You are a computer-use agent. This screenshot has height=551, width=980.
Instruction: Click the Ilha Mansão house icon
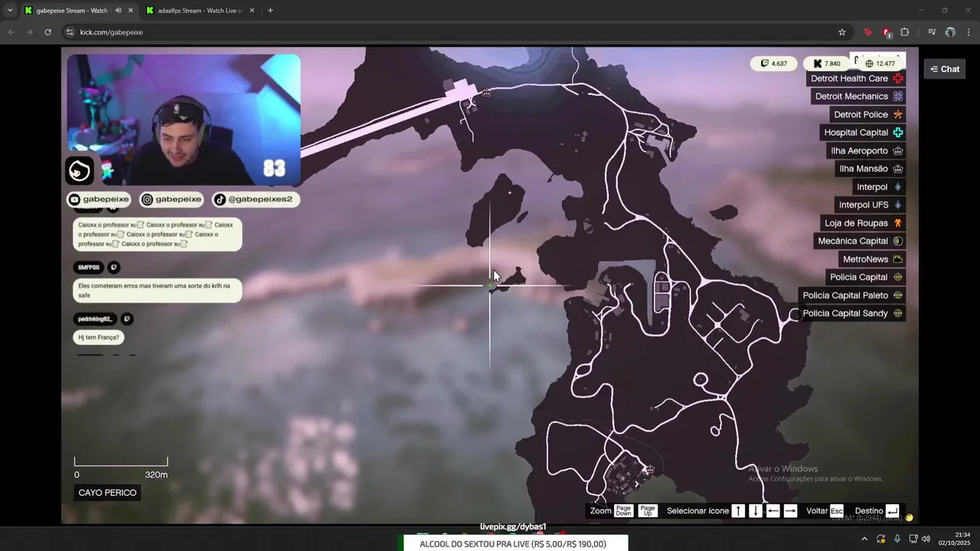tap(898, 169)
